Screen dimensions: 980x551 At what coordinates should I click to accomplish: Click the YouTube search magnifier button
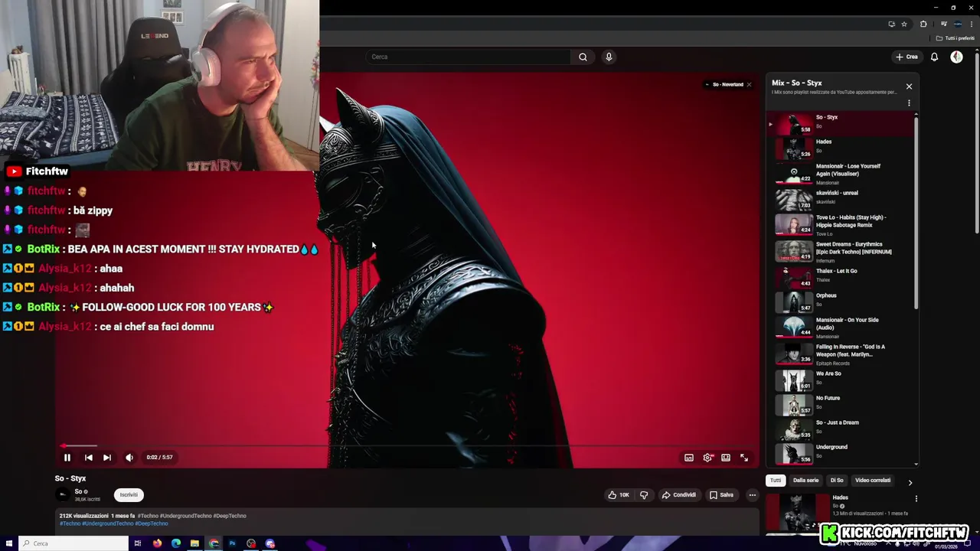[x=583, y=57]
